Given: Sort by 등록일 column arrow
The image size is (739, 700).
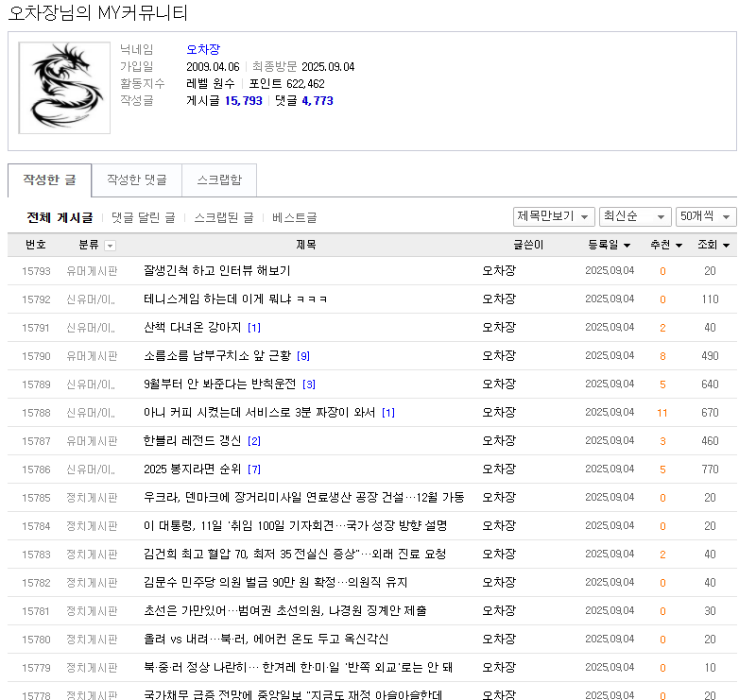Looking at the screenshot, I should pos(627,246).
